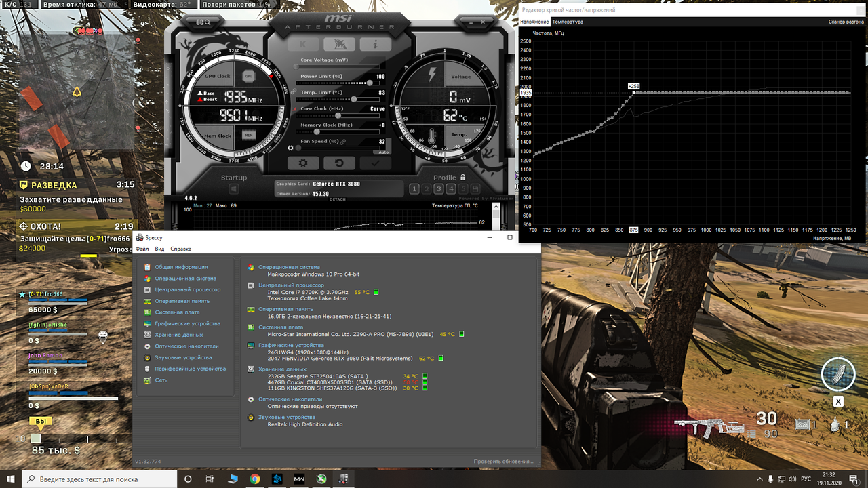Click the taskbar search input field
This screenshot has height=488, width=868.
click(99, 479)
